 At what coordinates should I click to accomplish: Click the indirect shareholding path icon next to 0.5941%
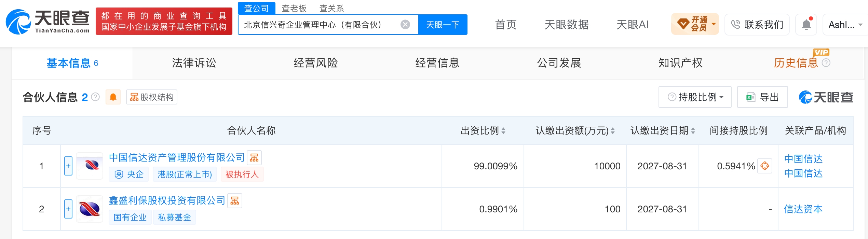tap(765, 166)
